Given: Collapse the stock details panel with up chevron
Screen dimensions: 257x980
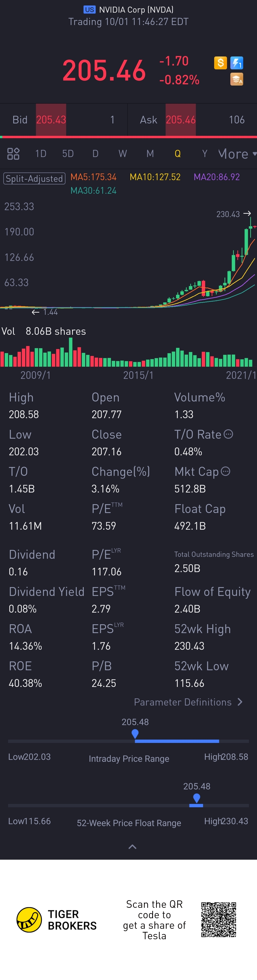Looking at the screenshot, I should coord(132,847).
